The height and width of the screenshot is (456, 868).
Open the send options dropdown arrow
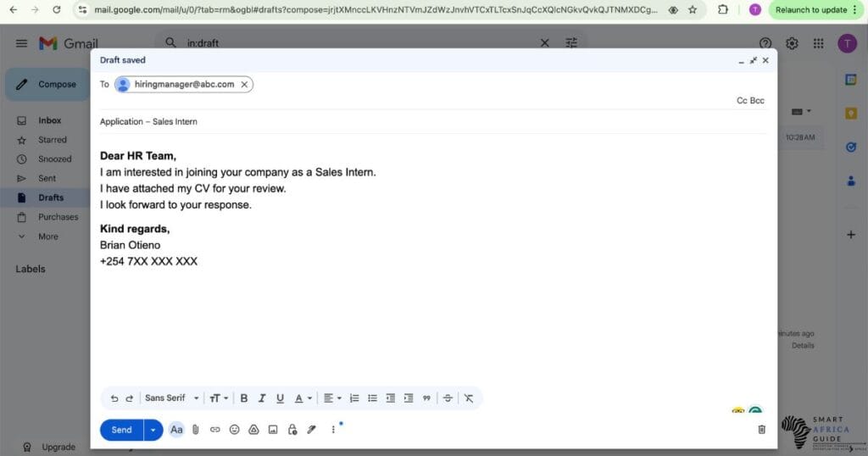coord(153,430)
